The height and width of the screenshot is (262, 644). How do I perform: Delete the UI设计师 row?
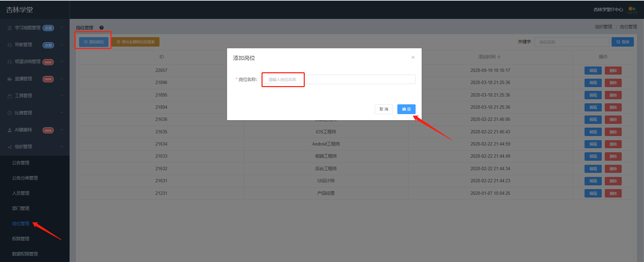click(613, 181)
